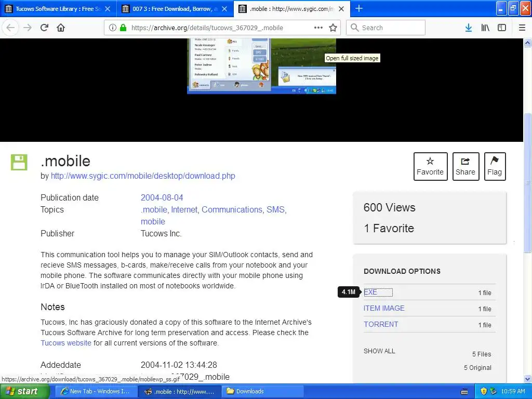Open the sygic.com download.php author link
The width and height of the screenshot is (532, 399).
(x=143, y=176)
